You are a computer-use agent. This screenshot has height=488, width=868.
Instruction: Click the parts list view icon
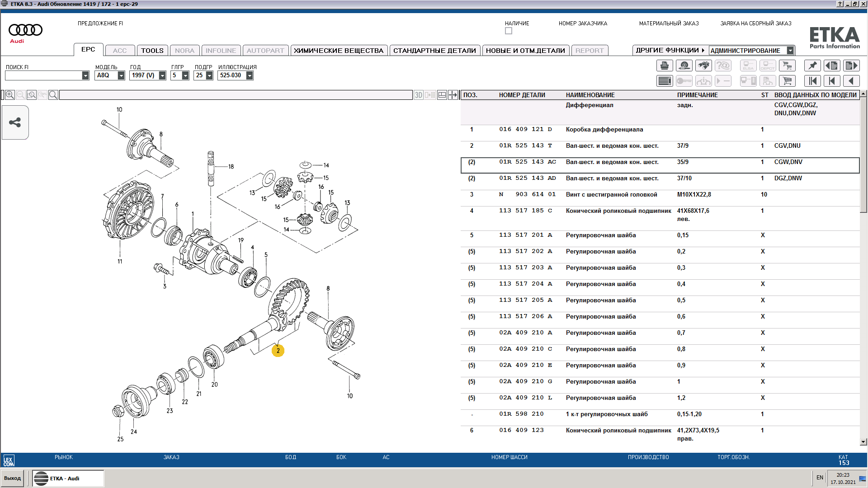point(664,81)
